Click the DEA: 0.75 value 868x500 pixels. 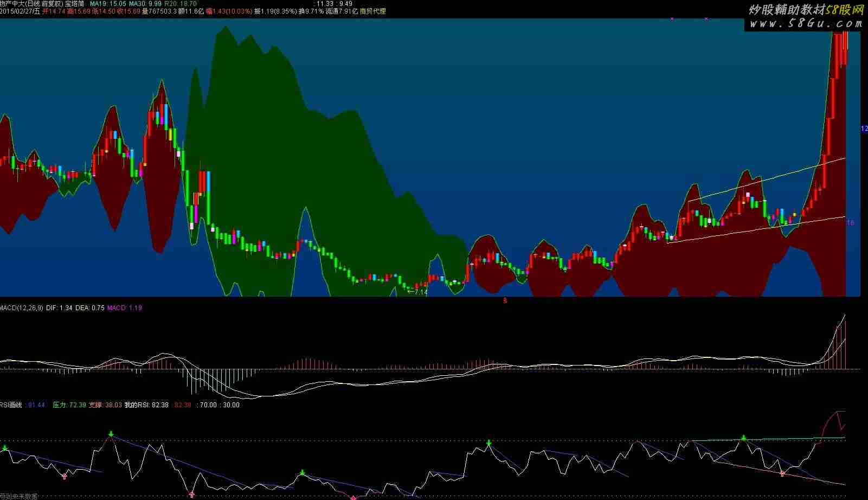[x=90, y=307]
